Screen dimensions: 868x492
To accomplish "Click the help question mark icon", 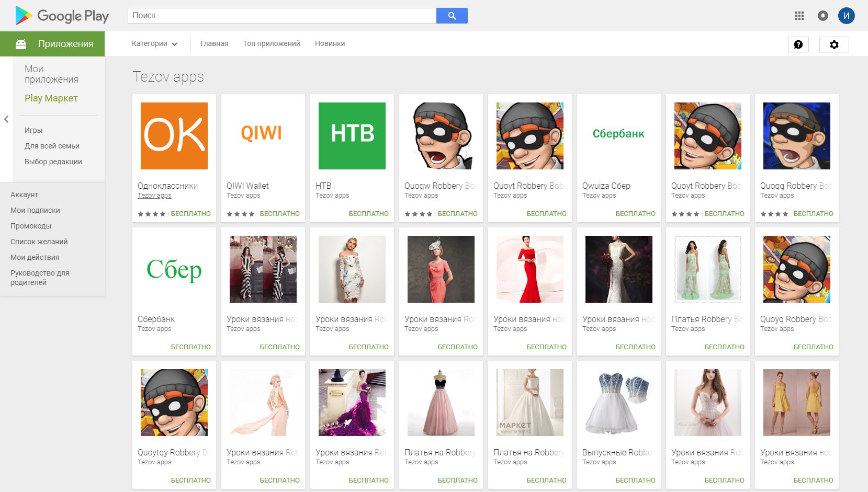I will coord(798,44).
